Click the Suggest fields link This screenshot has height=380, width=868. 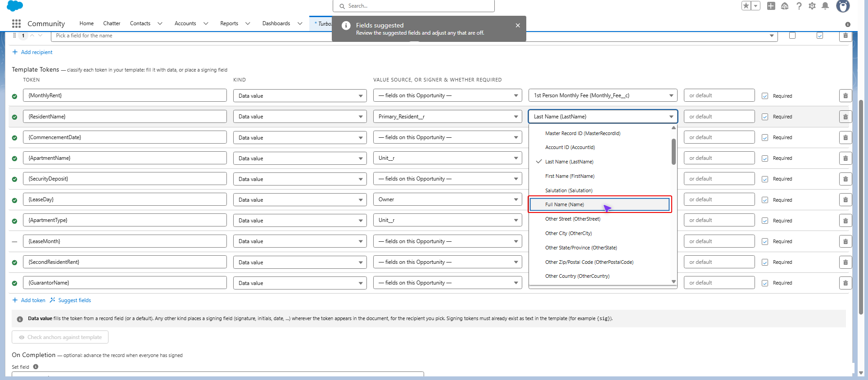coord(71,300)
